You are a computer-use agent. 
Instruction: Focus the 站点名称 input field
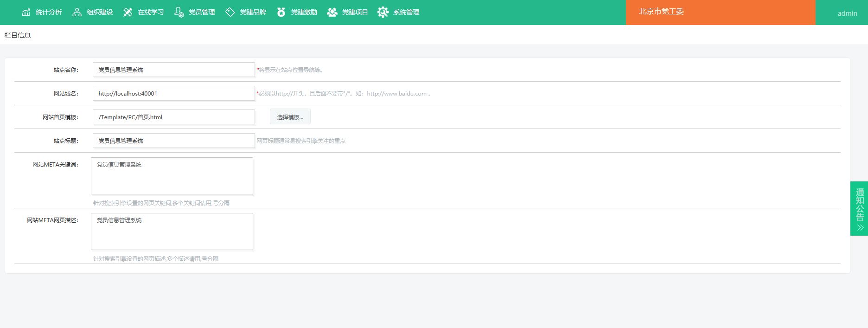coord(173,70)
